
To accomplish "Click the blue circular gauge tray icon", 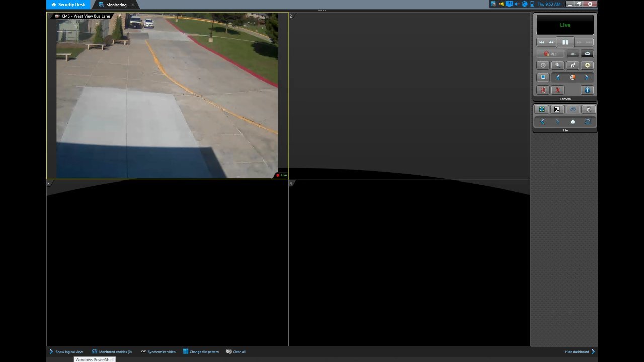I will pyautogui.click(x=525, y=4).
